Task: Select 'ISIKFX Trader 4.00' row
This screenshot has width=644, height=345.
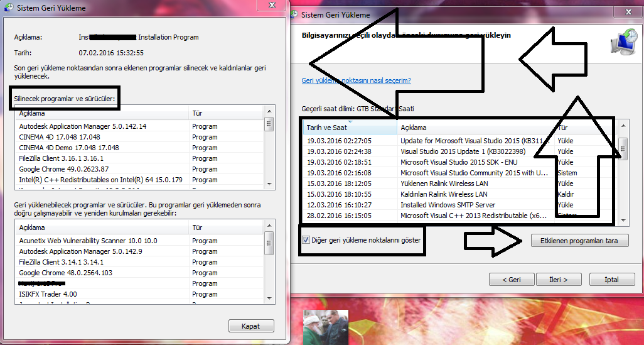Action: click(x=139, y=294)
